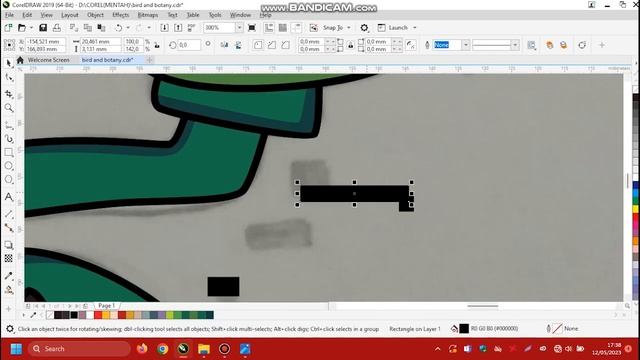
Task: Open the Bitmaps menu
Action: click(148, 15)
